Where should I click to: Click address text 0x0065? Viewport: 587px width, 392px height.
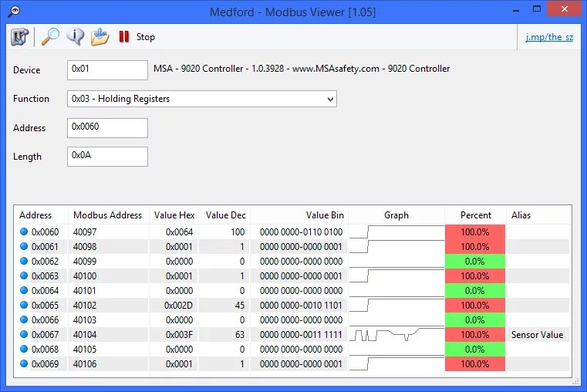pos(46,306)
